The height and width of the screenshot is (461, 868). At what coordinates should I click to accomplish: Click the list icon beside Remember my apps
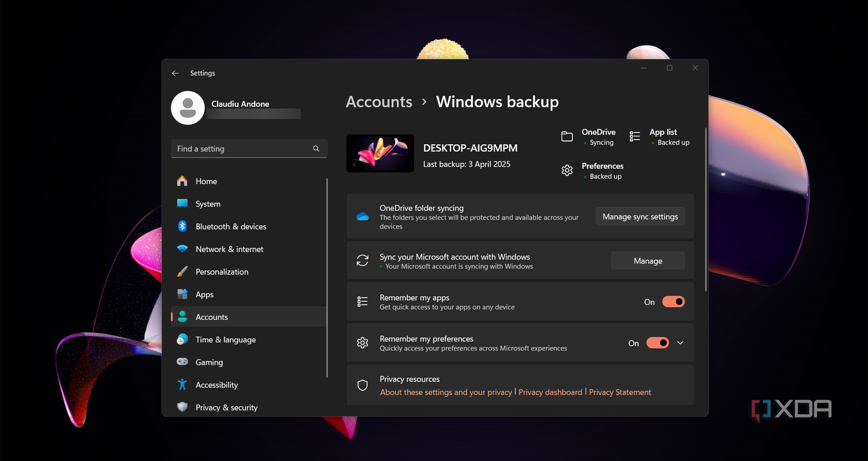coord(363,302)
